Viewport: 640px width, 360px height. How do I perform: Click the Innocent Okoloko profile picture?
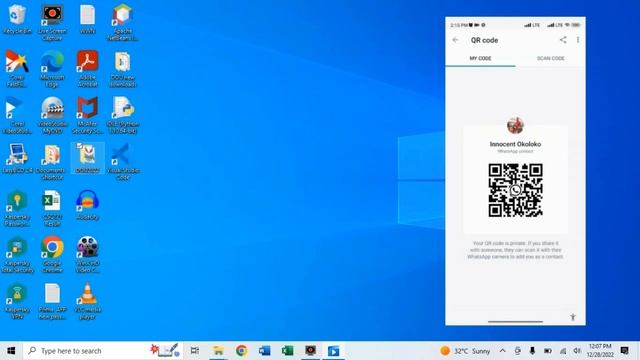click(x=515, y=125)
